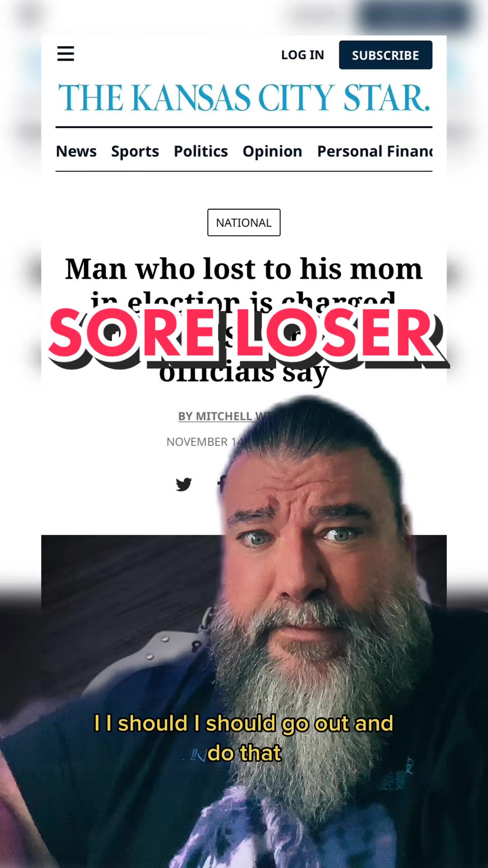This screenshot has height=868, width=488.
Task: Select the News navigation item
Action: [x=76, y=151]
